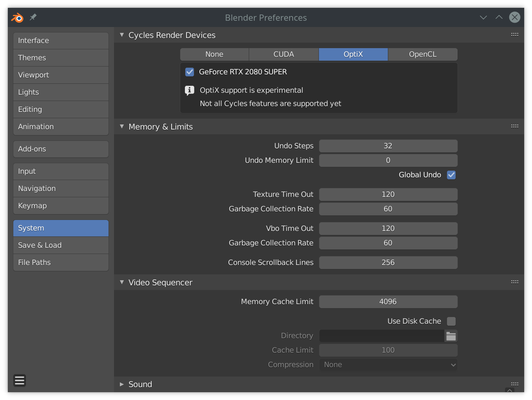Select OpenCL render device tab

coord(423,54)
